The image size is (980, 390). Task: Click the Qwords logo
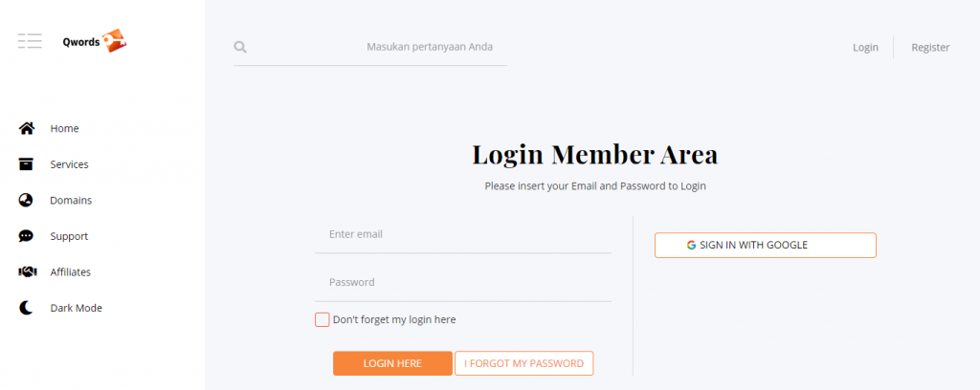pyautogui.click(x=95, y=41)
